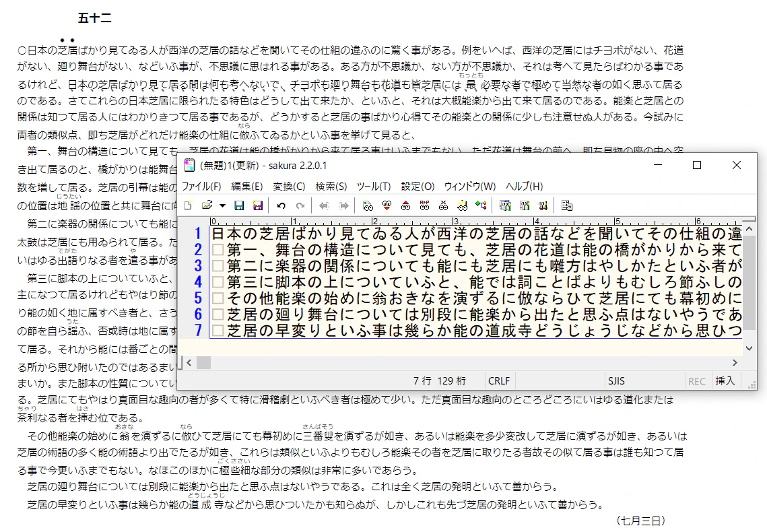767x532 pixels.
Task: Click the horizontal scrollbar thumb
Action: [x=203, y=362]
